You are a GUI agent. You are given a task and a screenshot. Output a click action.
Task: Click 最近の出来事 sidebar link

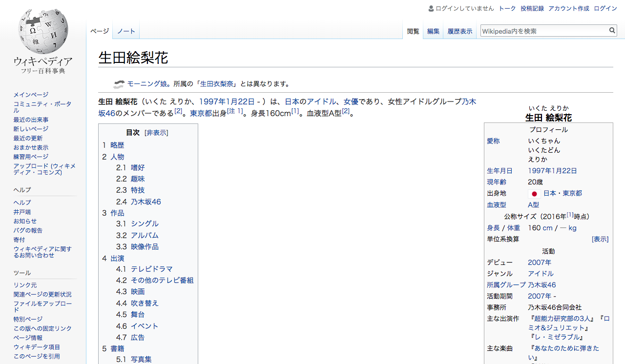click(x=31, y=120)
